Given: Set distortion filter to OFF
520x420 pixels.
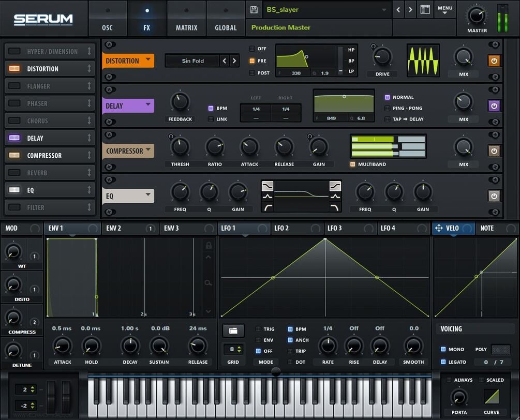Looking at the screenshot, I should click(252, 49).
